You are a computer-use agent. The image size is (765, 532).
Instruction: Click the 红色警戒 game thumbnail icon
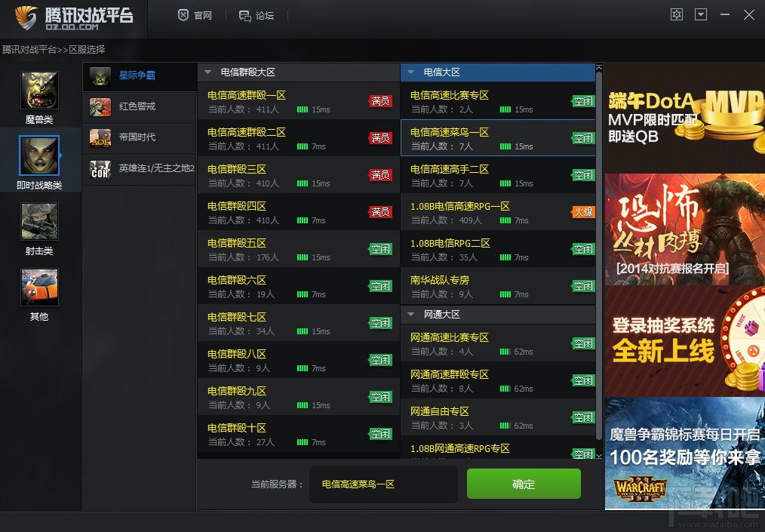(100, 107)
